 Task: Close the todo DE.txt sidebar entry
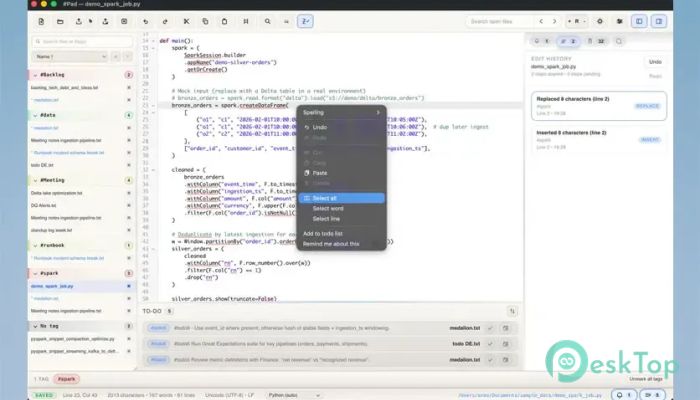tap(129, 165)
